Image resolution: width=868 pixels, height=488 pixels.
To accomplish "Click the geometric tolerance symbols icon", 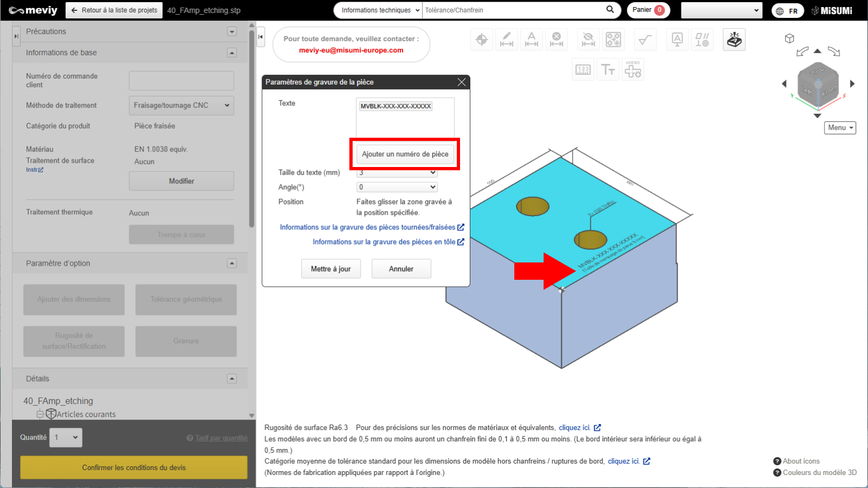I will point(702,40).
